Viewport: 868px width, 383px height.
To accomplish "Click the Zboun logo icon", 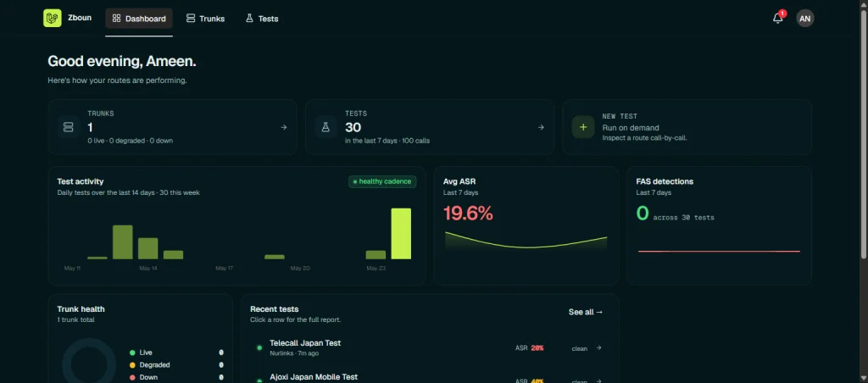I will click(x=52, y=19).
